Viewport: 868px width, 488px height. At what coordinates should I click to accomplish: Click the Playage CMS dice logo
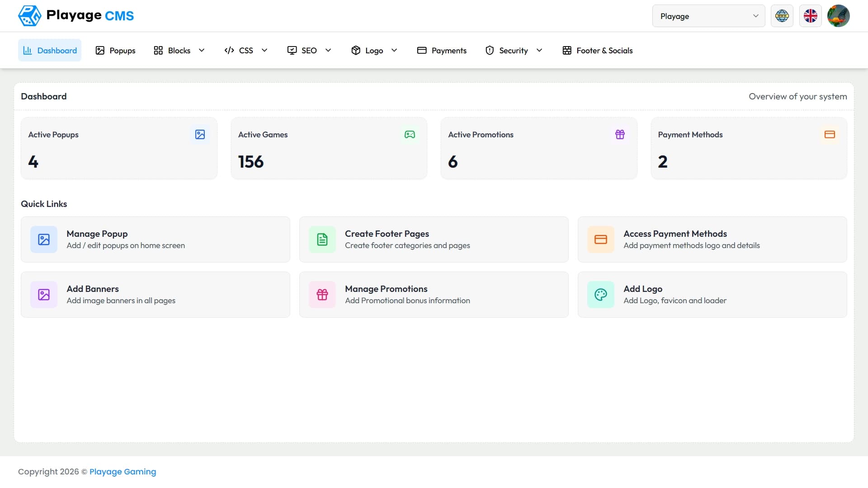click(x=30, y=16)
